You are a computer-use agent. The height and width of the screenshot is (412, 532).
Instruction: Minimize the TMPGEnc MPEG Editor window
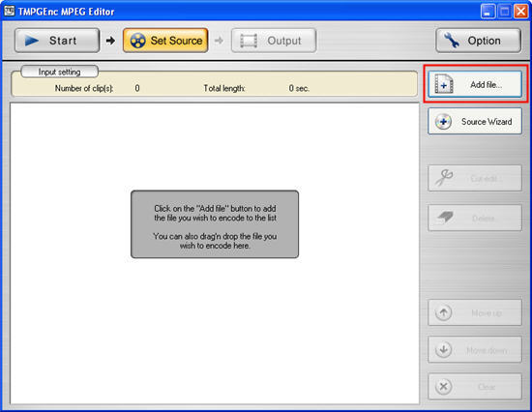pyautogui.click(x=488, y=12)
